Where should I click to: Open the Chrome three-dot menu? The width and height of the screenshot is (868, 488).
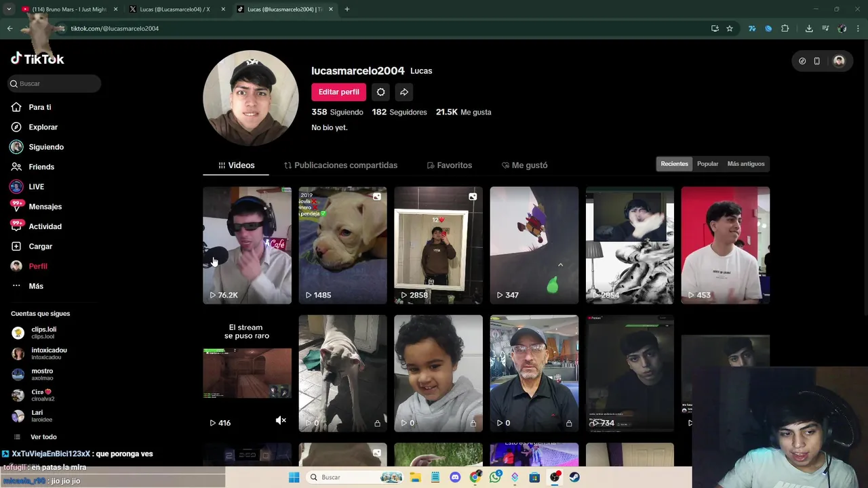(859, 28)
